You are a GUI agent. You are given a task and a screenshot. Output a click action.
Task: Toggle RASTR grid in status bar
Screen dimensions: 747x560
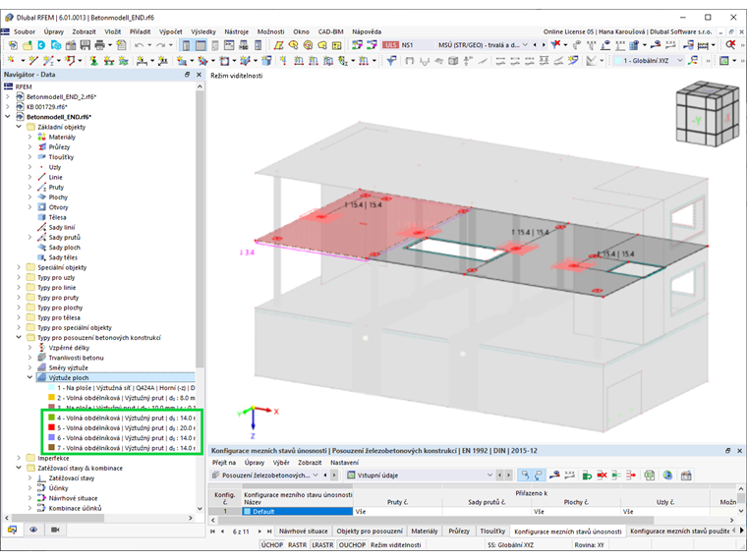[297, 544]
